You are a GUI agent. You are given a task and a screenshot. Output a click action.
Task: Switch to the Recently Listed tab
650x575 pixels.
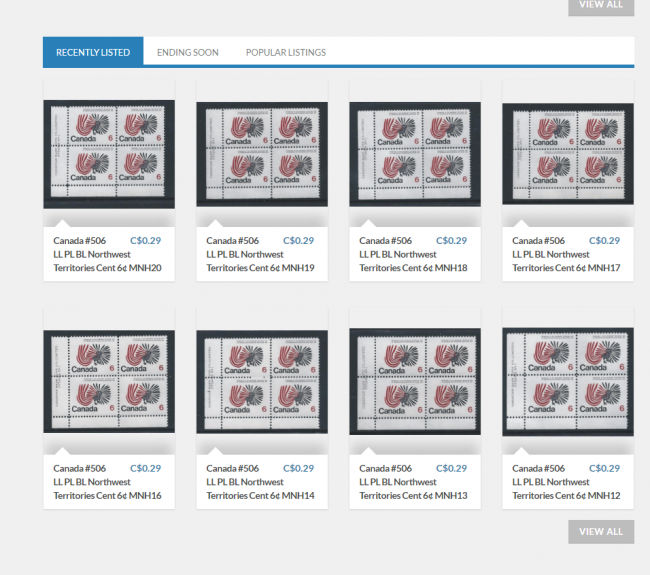pyautogui.click(x=93, y=52)
